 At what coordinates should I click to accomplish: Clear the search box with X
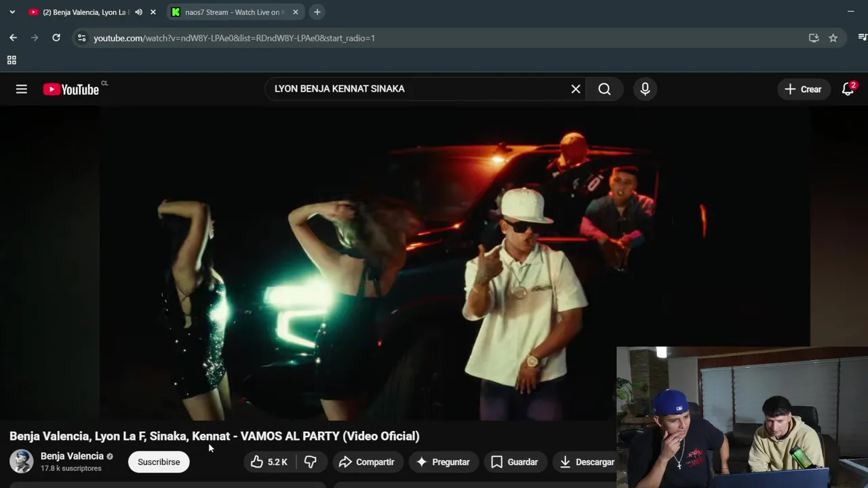coord(576,89)
